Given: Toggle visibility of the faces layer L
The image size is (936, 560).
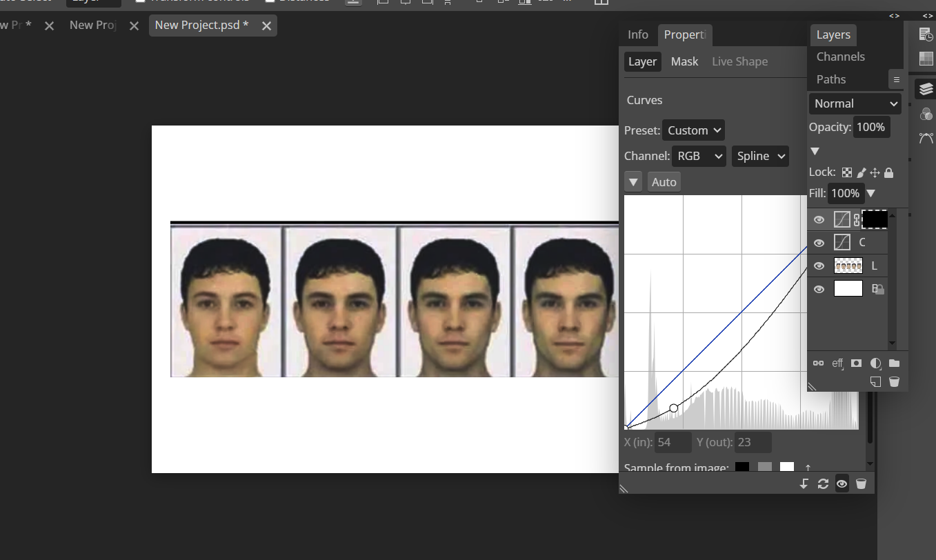Looking at the screenshot, I should pyautogui.click(x=819, y=266).
